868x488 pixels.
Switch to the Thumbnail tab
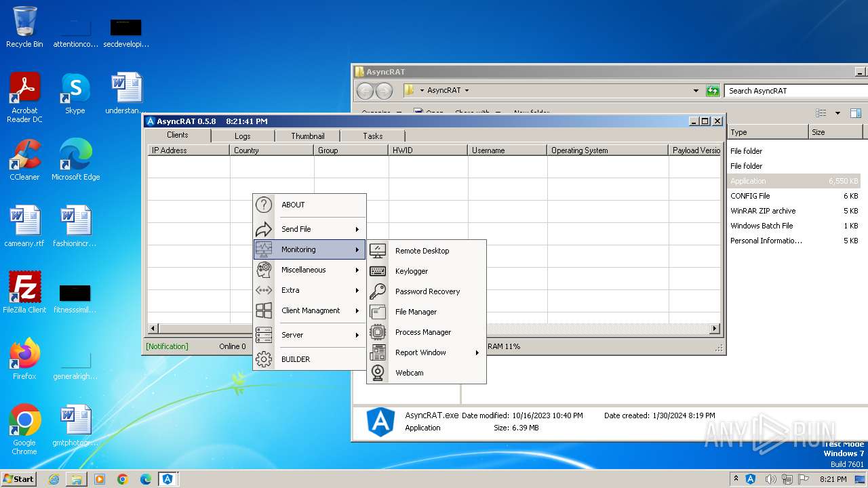308,136
